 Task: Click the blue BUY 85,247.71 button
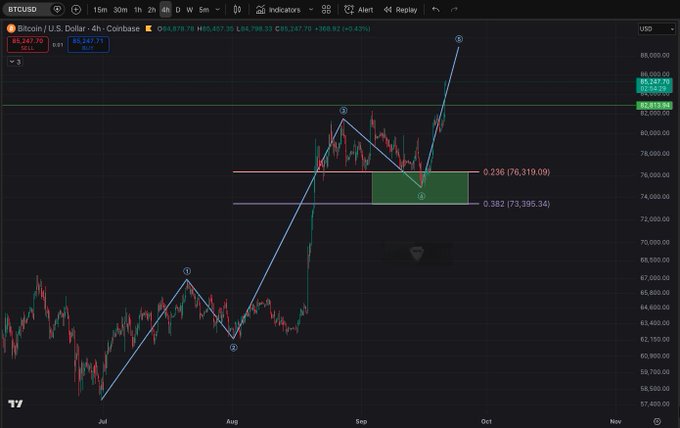(88, 44)
